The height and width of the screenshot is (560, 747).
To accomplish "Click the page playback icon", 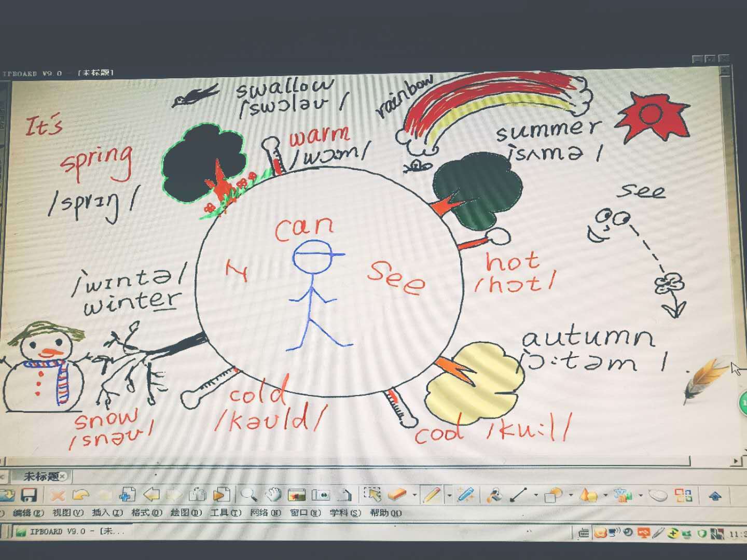I will tap(222, 495).
